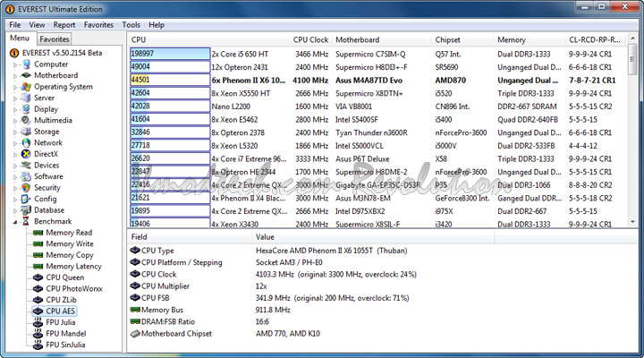The width and height of the screenshot is (644, 358).
Task: Click the Database tree icon
Action: point(26,210)
